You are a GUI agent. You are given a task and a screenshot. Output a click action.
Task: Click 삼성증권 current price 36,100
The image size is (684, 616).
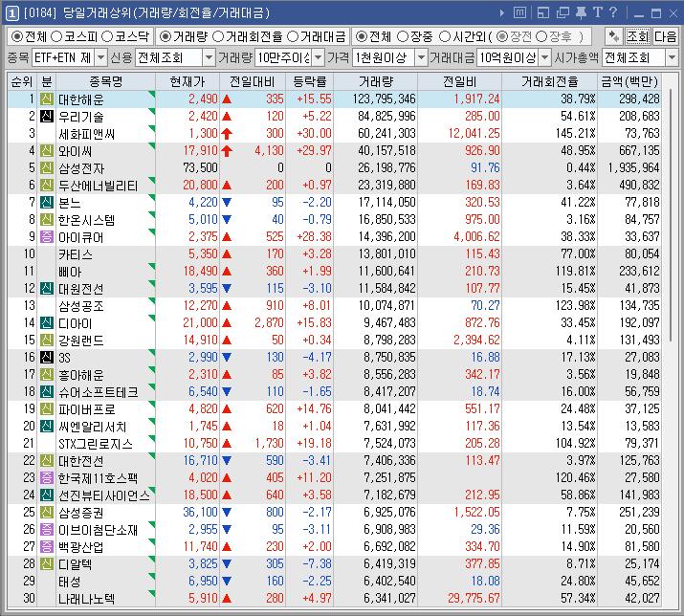pos(200,512)
